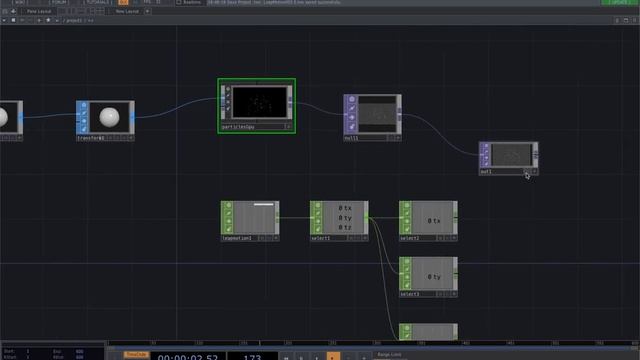Select the transform1 sphere node

coord(109,118)
